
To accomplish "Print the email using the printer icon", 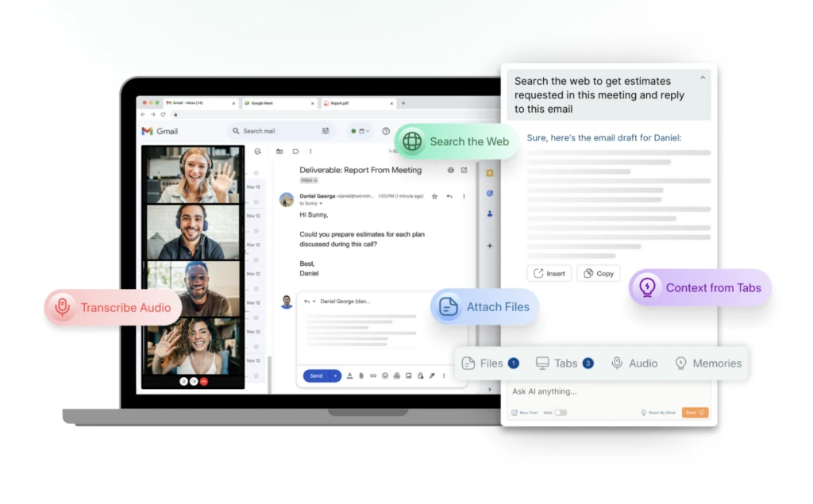I will click(451, 170).
